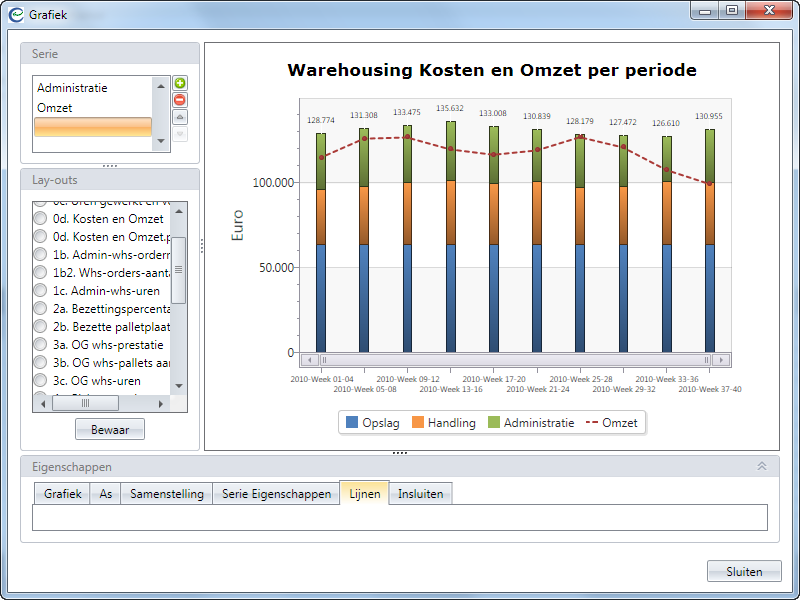Choose the '3a. OG whs-prestatie' layout option
This screenshot has width=800, height=600.
click(x=41, y=345)
